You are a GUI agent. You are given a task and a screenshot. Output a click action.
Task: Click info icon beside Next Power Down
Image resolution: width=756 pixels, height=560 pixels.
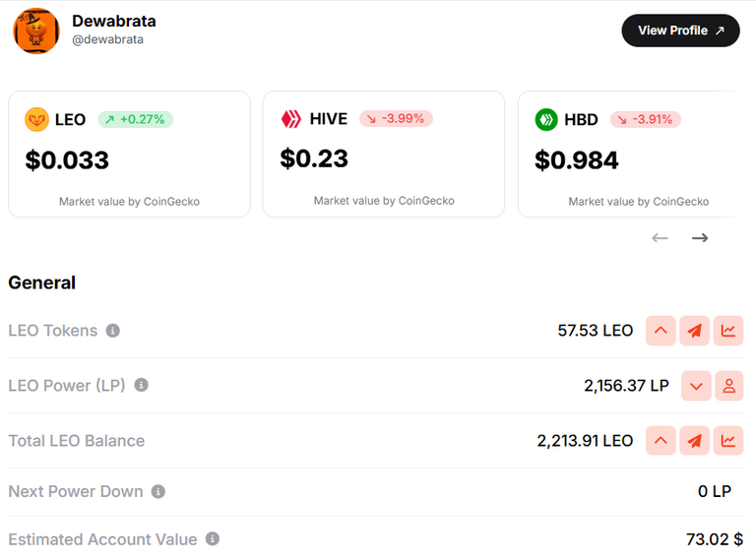coord(158,491)
